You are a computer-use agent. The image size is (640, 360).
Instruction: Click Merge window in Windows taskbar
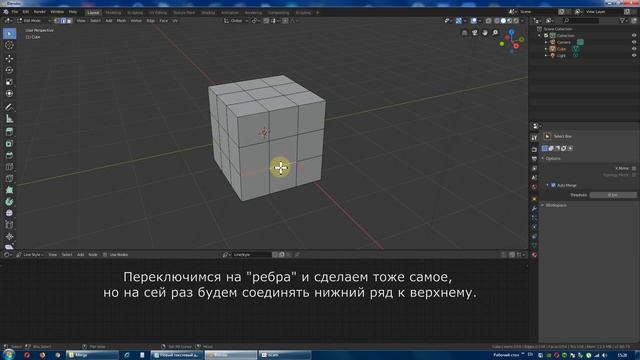click(x=92, y=355)
